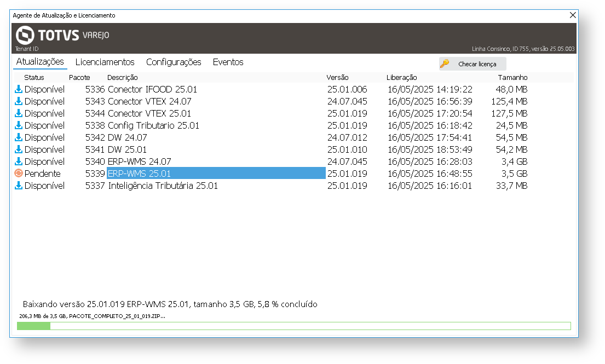
Task: Click download icon for Conector IFOOD 25.01
Action: pos(18,89)
